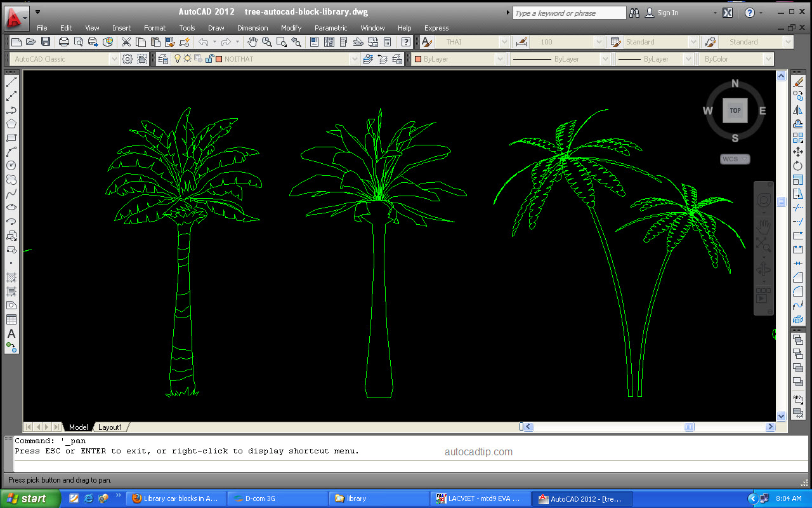Open Workspace Settings gear icon
The height and width of the screenshot is (508, 812).
click(128, 59)
